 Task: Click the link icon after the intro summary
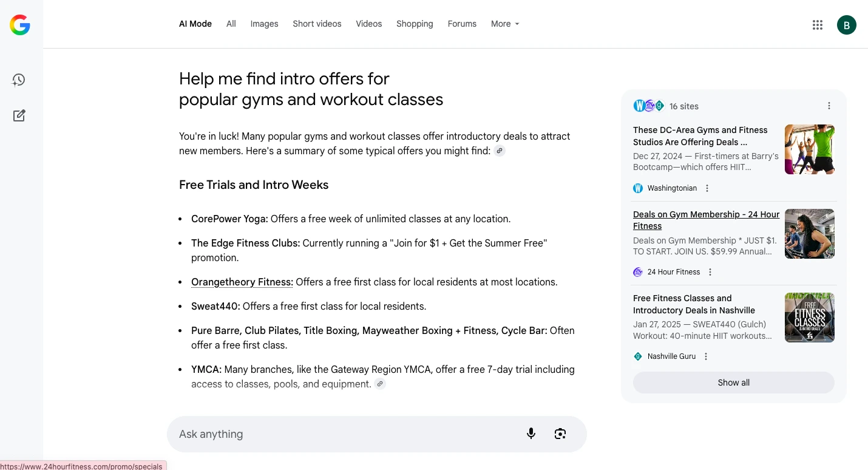click(500, 151)
